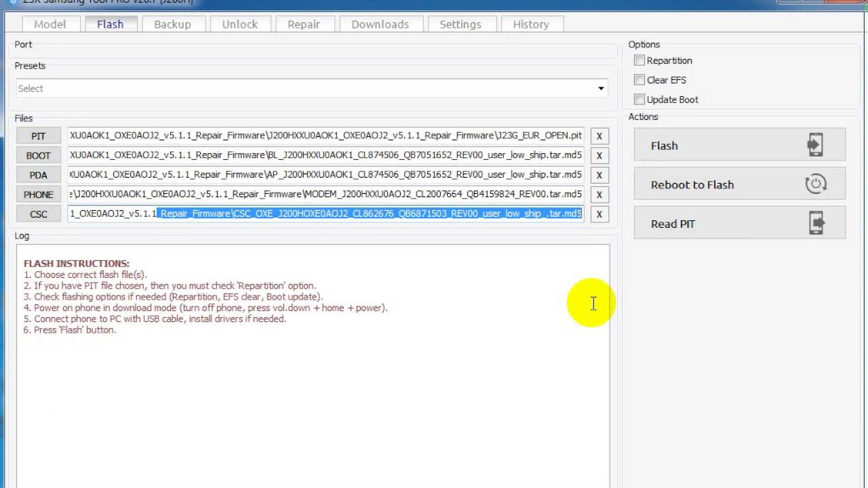Image resolution: width=868 pixels, height=488 pixels.
Task: Click the FLASH INSTRUCTIONS heading in the log
Action: point(77,264)
